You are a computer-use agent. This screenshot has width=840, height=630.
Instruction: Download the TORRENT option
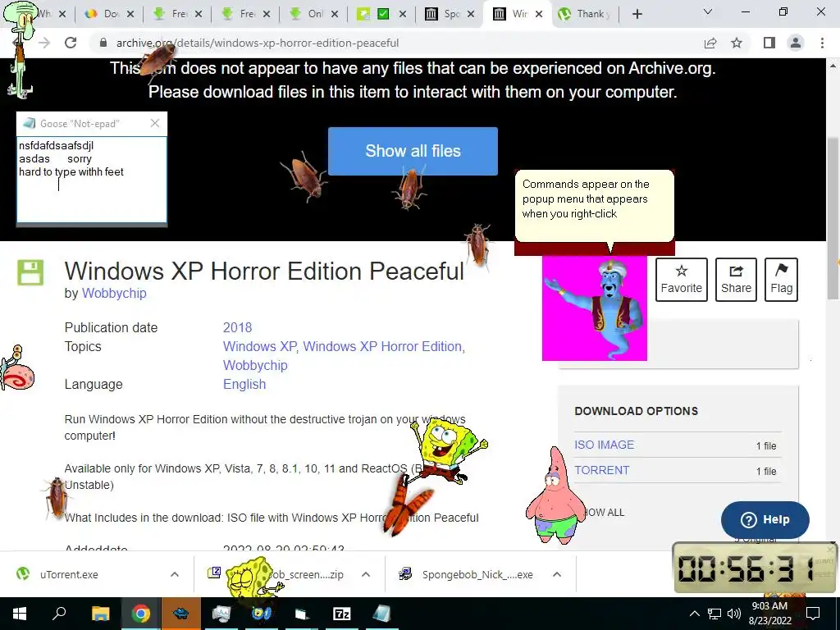(x=601, y=470)
